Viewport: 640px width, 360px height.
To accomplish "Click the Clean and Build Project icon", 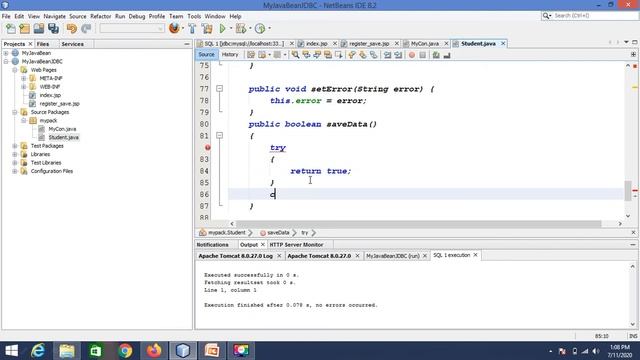I will point(207,28).
